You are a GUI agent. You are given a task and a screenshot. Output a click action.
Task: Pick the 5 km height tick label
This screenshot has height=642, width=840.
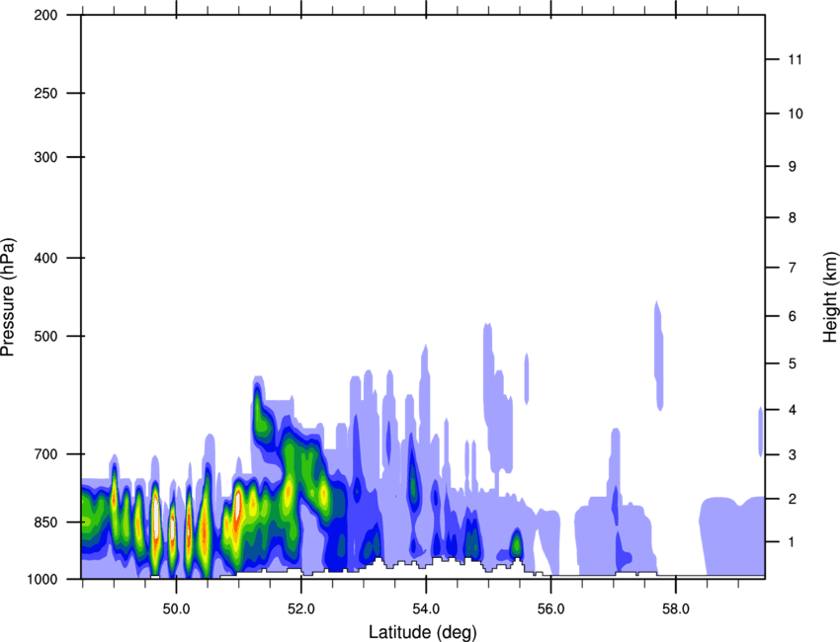coord(793,363)
